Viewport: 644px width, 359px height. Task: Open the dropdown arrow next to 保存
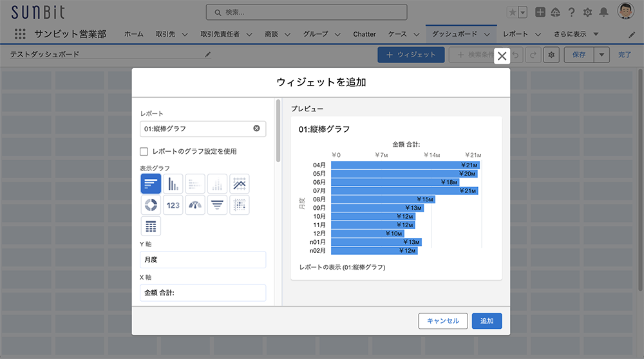pos(601,55)
